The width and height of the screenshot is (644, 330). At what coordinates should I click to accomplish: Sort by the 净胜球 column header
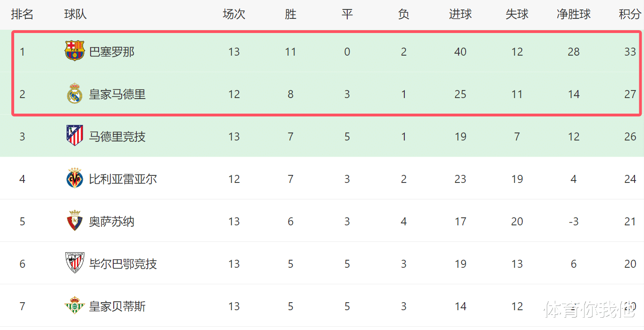point(574,15)
